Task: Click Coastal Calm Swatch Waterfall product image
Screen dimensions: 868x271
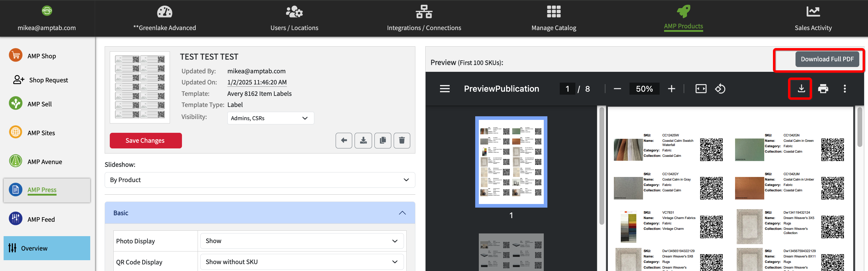Action: pos(628,150)
